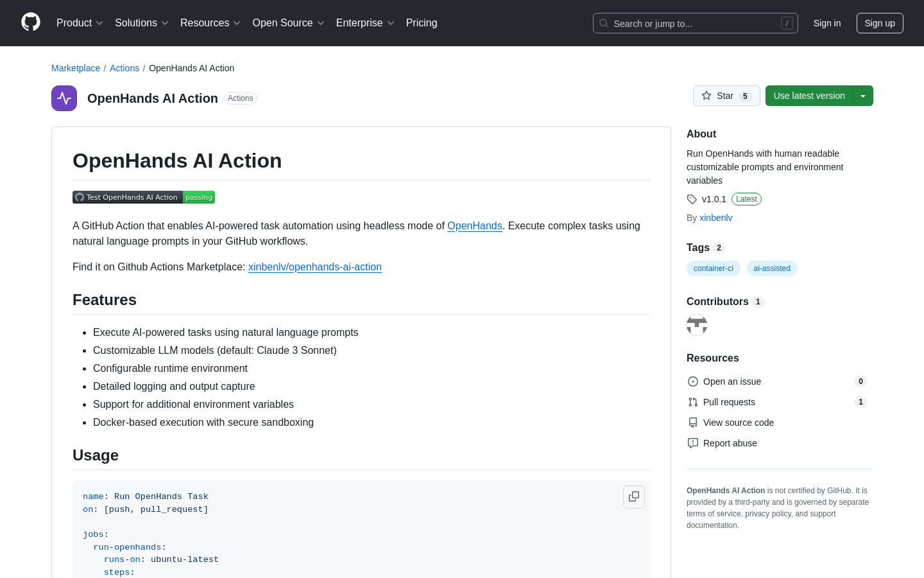Click 'Customizable LLM models' list item
Image resolution: width=924 pixels, height=578 pixels.
(215, 350)
